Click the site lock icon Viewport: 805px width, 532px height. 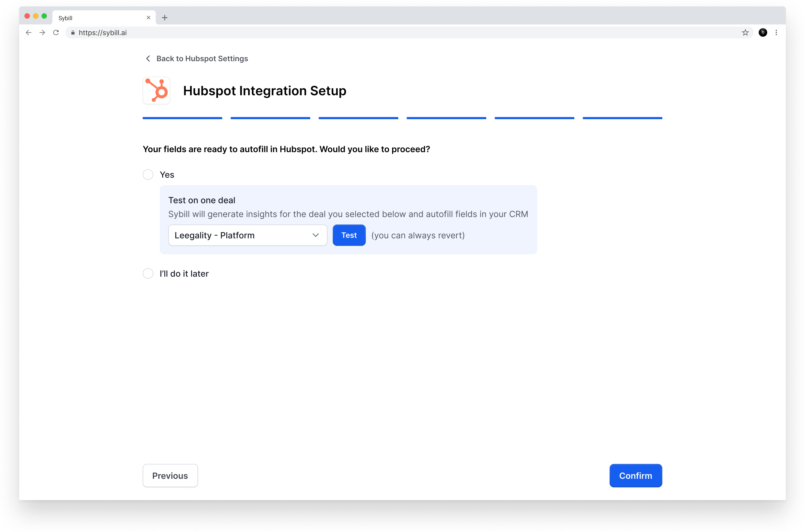coord(73,32)
